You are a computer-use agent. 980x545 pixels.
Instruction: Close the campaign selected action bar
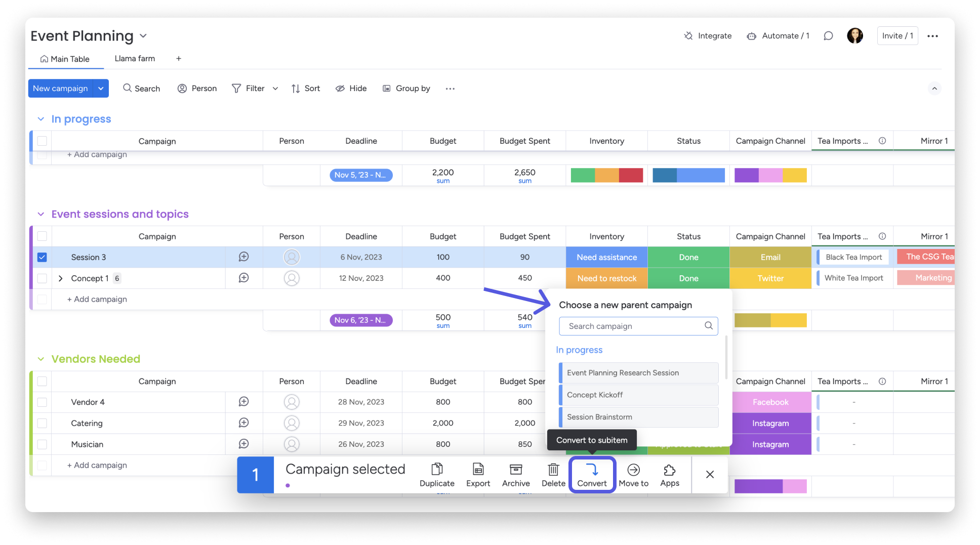[710, 474]
